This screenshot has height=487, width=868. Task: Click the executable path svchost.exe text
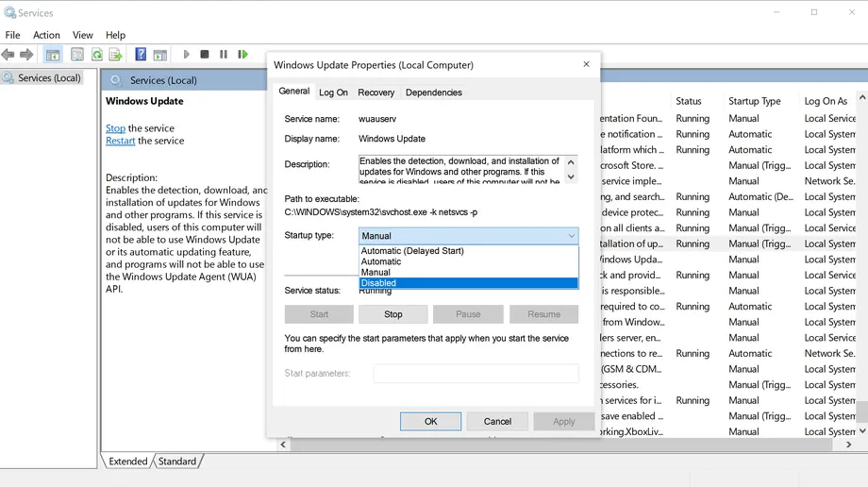click(381, 212)
